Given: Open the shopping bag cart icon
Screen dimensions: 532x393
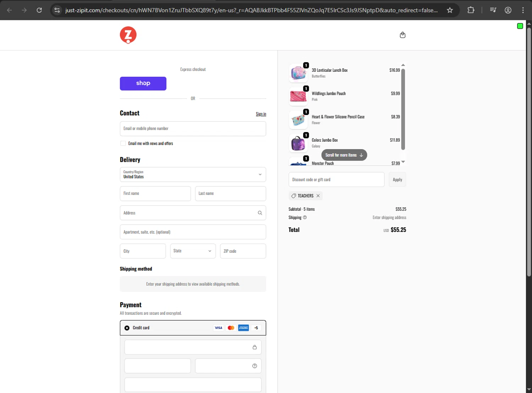Looking at the screenshot, I should pos(403,35).
